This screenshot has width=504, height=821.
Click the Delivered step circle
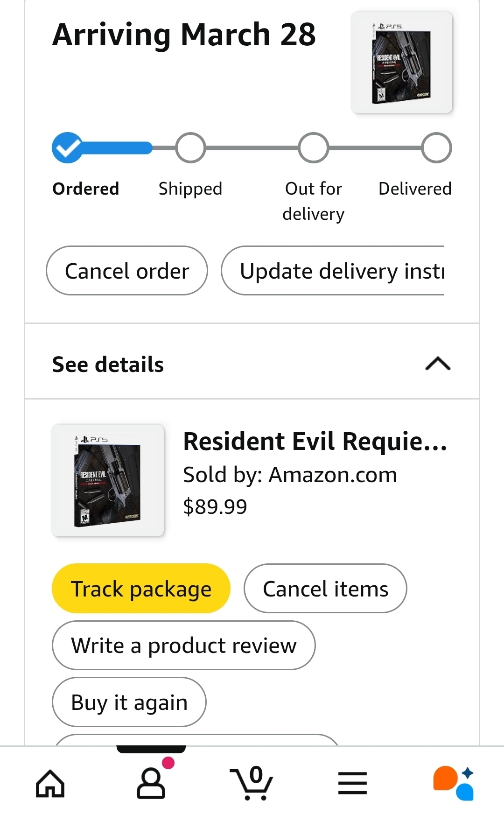pos(436,148)
